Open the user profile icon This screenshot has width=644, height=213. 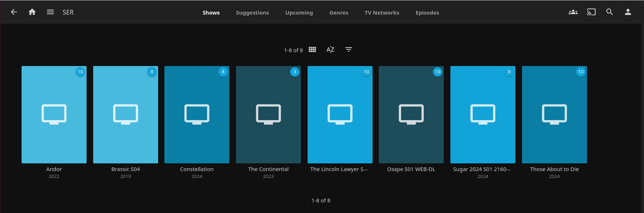tap(628, 12)
